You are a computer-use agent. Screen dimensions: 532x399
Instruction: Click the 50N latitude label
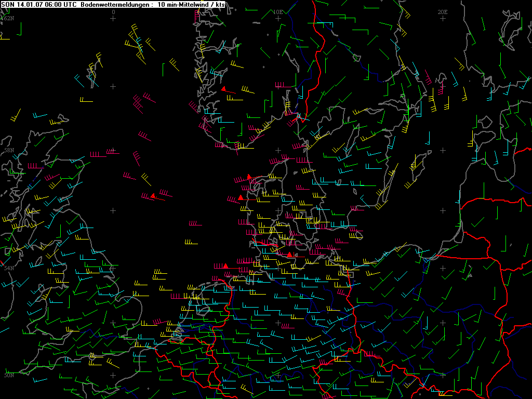[x=8, y=375]
